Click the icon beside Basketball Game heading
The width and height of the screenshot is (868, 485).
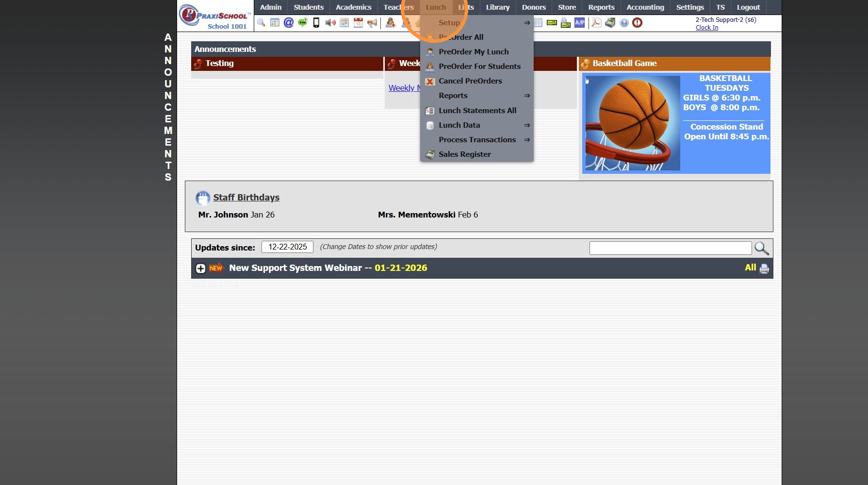585,64
